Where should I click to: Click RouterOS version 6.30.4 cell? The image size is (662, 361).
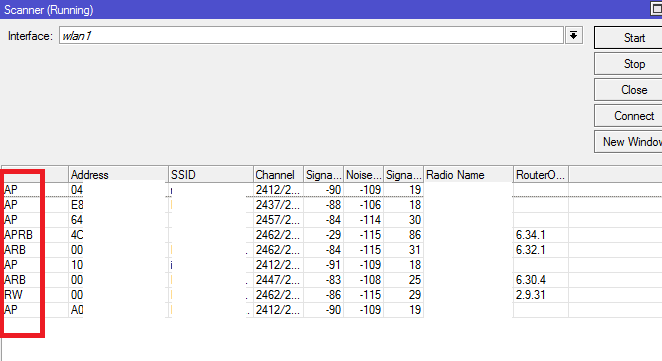tap(541, 280)
